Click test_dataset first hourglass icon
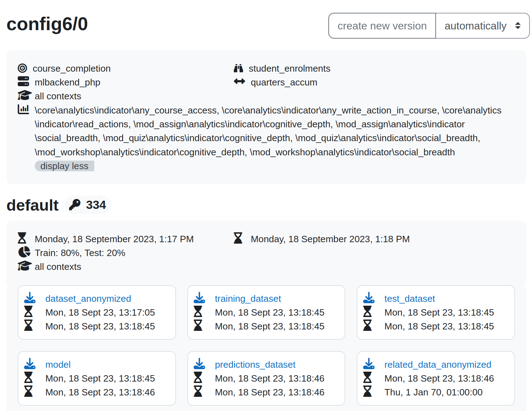532x411 pixels. pyautogui.click(x=367, y=312)
